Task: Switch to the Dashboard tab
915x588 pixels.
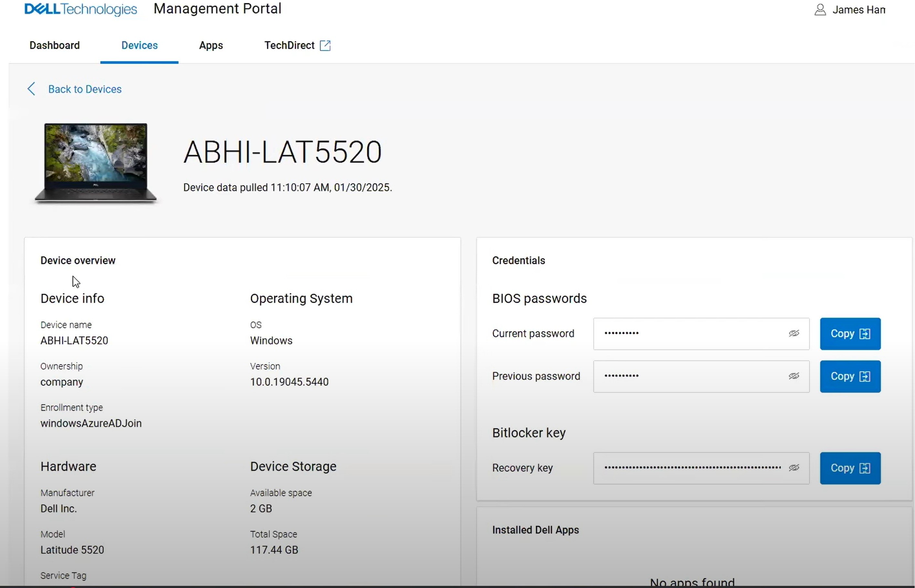Action: pyautogui.click(x=54, y=45)
